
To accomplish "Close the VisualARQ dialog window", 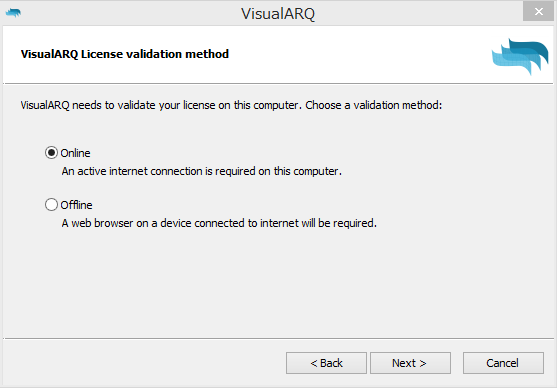I will click(x=538, y=11).
